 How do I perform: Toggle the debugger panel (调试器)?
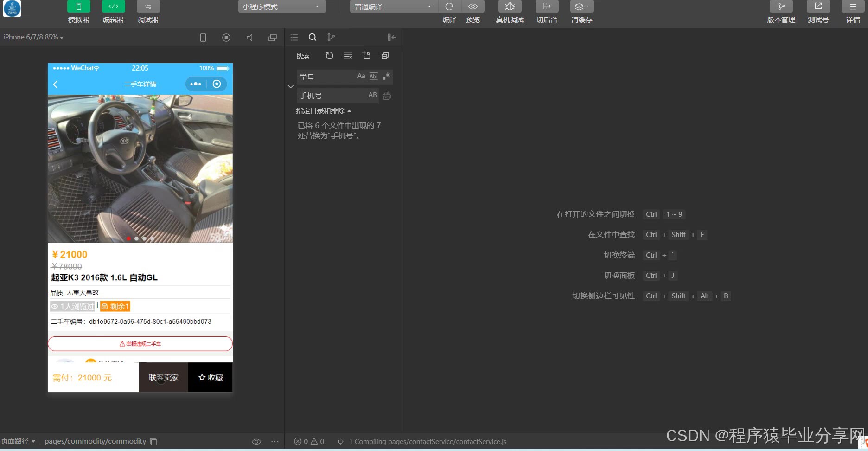(148, 6)
